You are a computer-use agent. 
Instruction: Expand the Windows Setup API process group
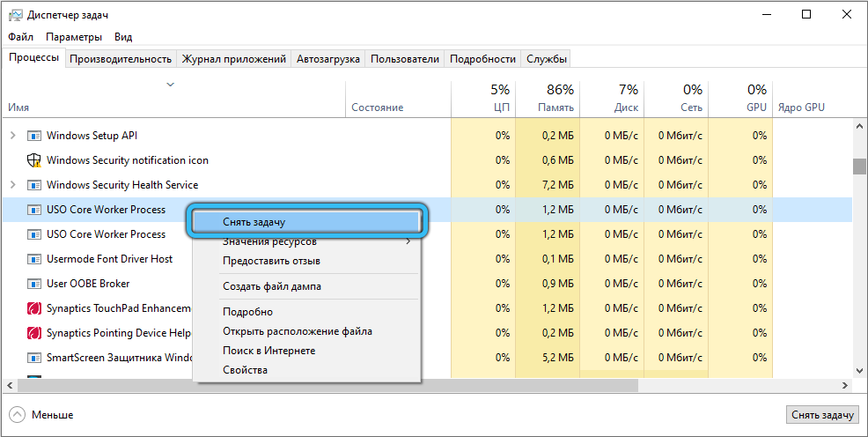(x=12, y=136)
